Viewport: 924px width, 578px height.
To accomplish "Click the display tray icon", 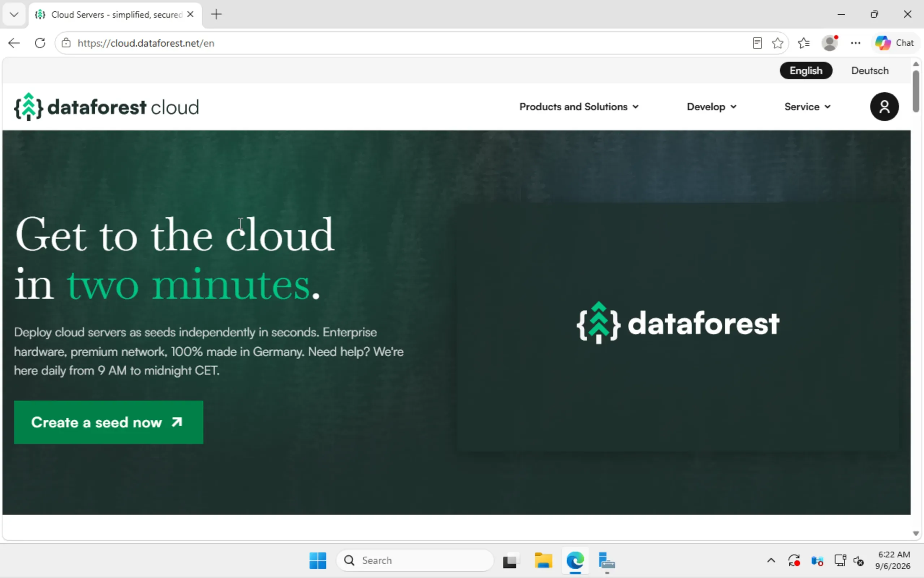I will (x=840, y=561).
